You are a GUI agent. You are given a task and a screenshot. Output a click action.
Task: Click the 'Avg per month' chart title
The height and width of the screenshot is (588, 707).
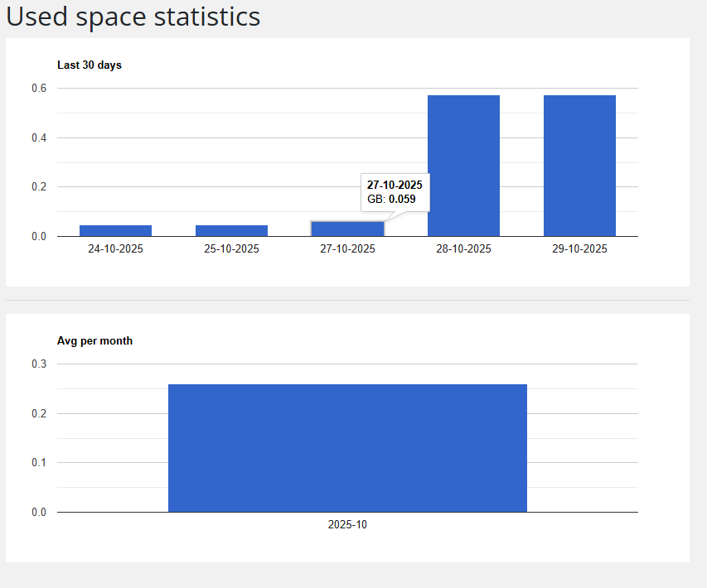94,340
